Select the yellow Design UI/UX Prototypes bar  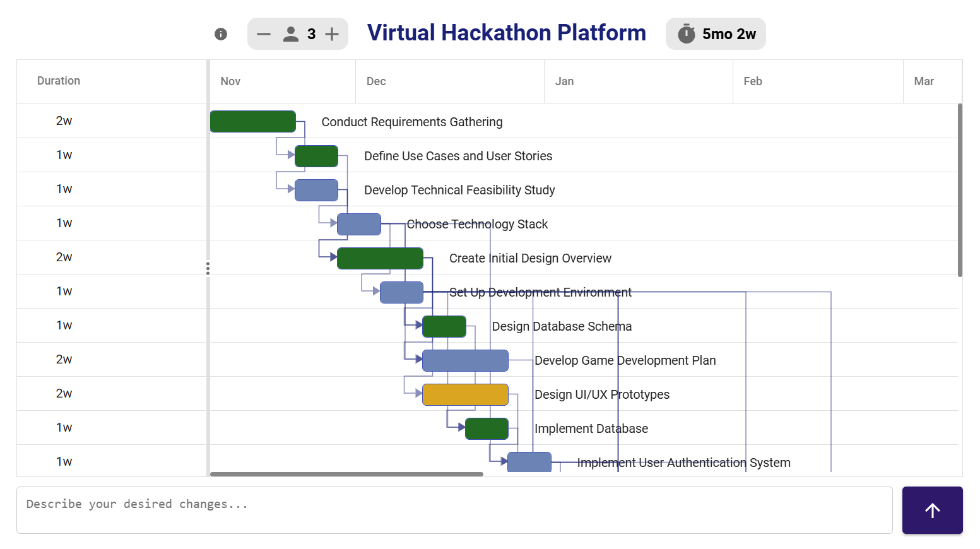465,394
